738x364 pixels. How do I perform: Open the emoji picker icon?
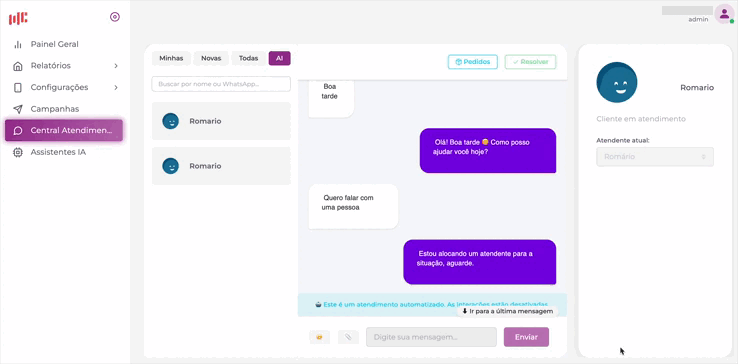coord(320,337)
